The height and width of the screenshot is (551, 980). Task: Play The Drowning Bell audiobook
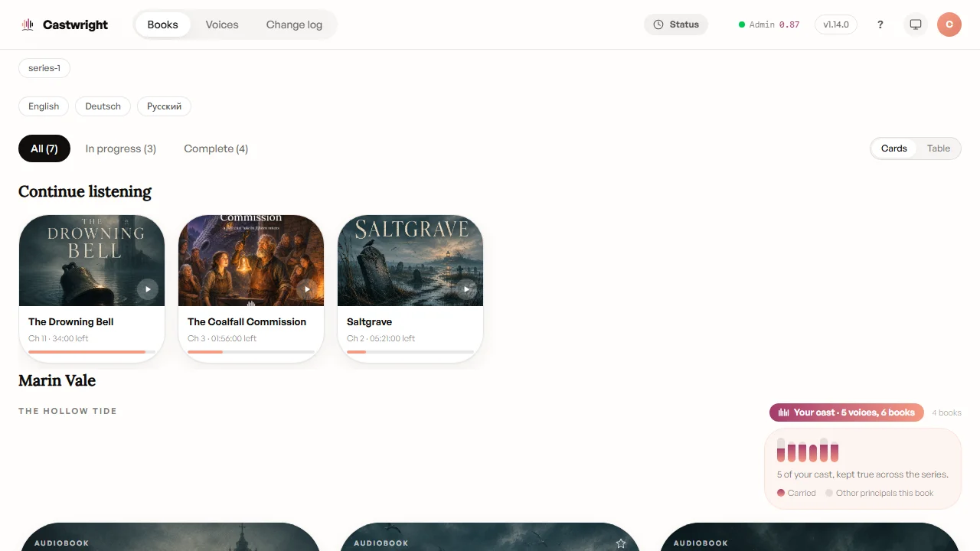point(148,289)
